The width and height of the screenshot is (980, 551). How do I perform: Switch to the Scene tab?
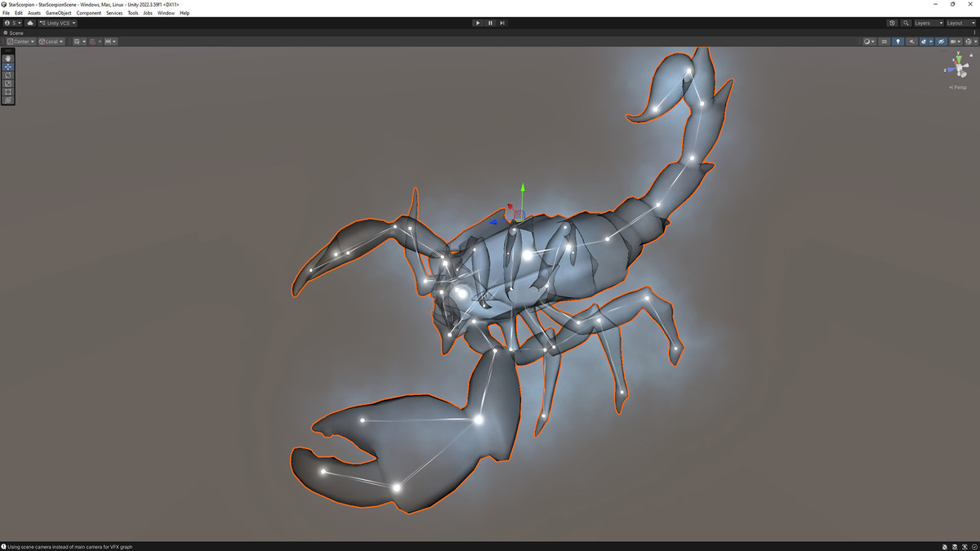click(x=15, y=33)
